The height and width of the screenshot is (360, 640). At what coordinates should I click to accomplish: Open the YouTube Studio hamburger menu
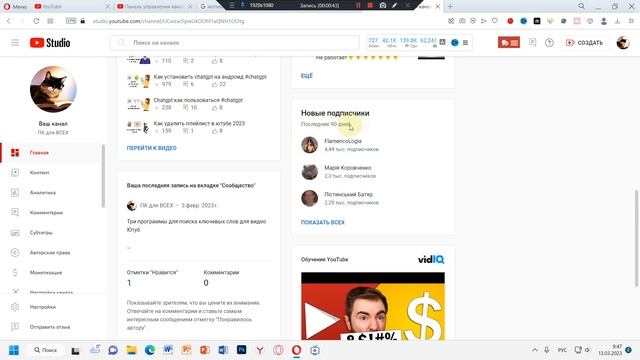(x=15, y=42)
